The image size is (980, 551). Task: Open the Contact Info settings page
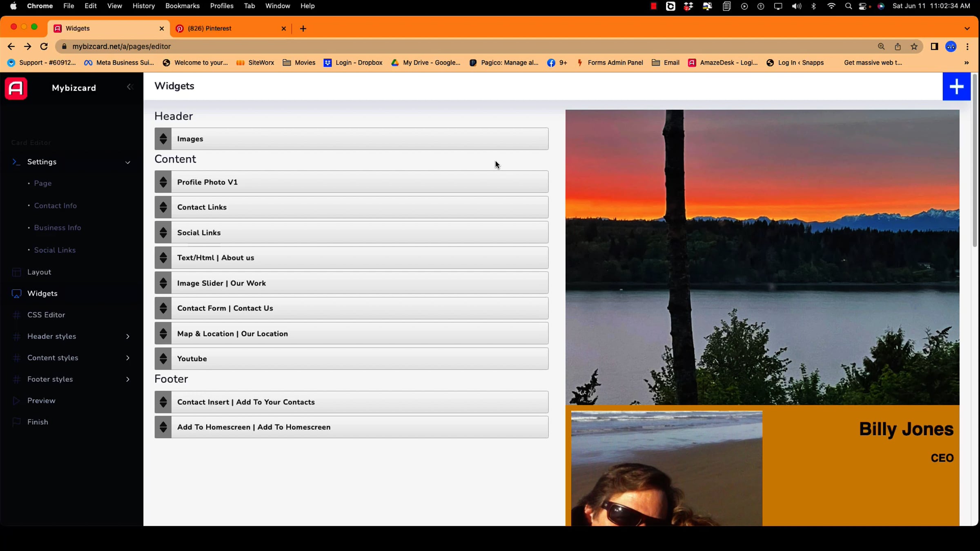point(55,206)
